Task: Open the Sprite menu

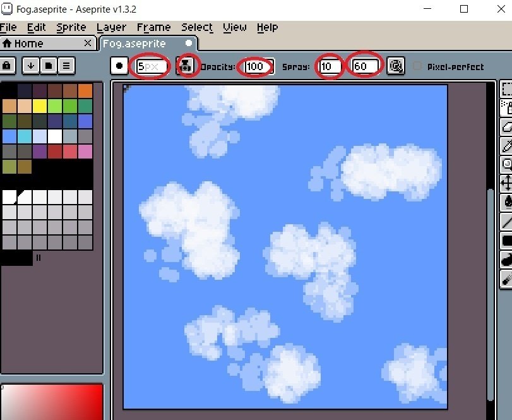Action: tap(71, 27)
